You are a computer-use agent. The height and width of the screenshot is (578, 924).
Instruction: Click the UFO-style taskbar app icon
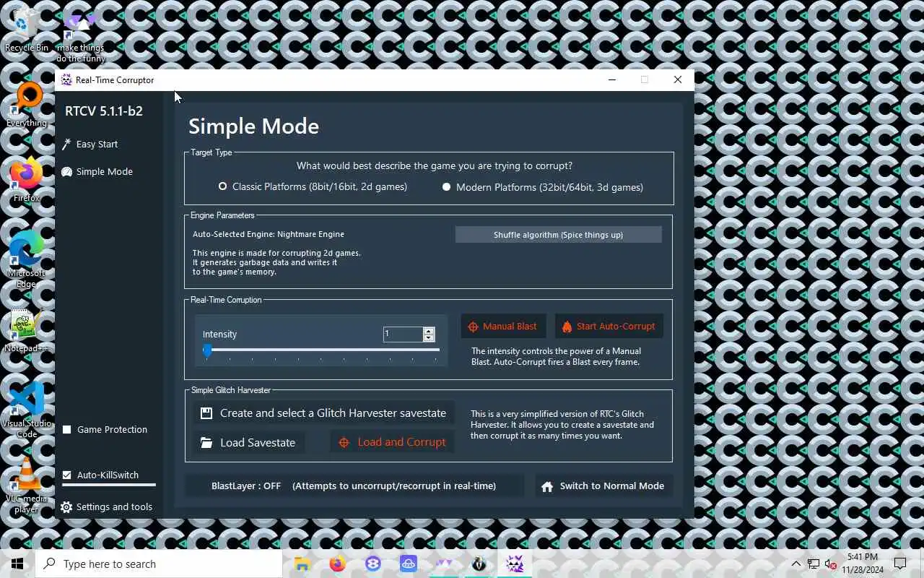coord(408,564)
